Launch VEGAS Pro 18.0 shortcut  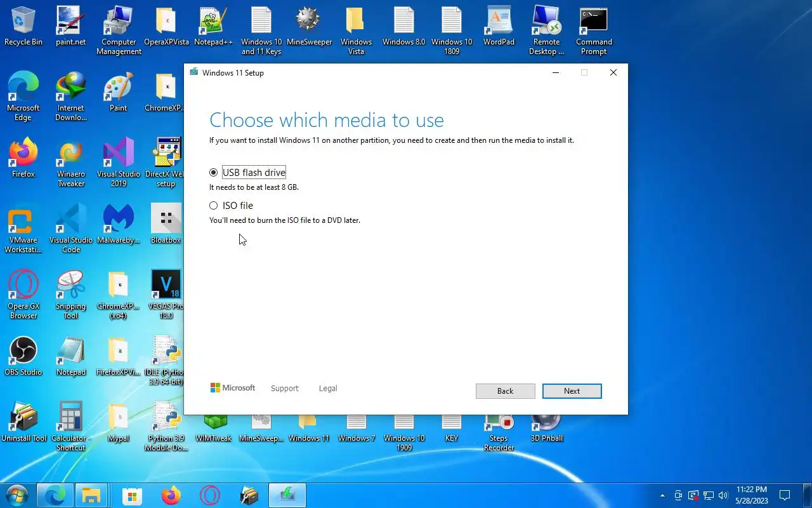tap(166, 295)
